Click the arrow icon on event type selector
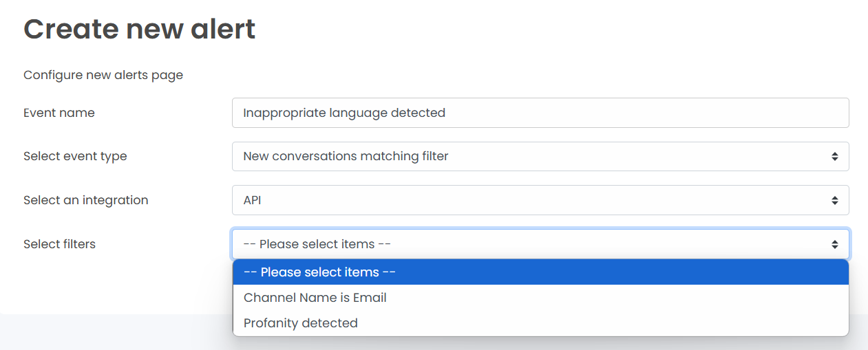The image size is (868, 350). (834, 157)
